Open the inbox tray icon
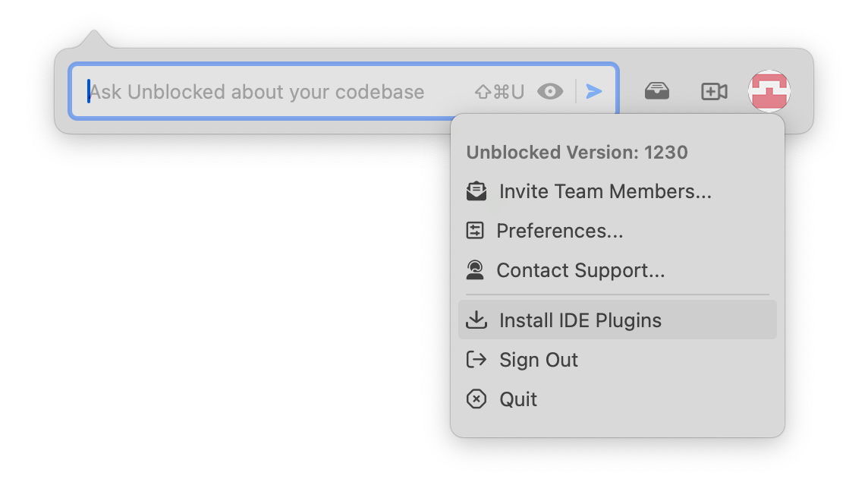 (x=657, y=92)
